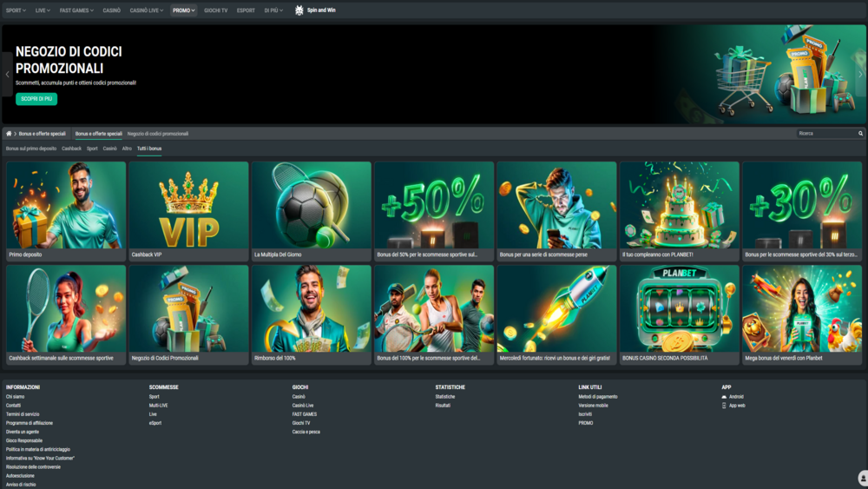Open Risultati footer link

click(x=443, y=406)
